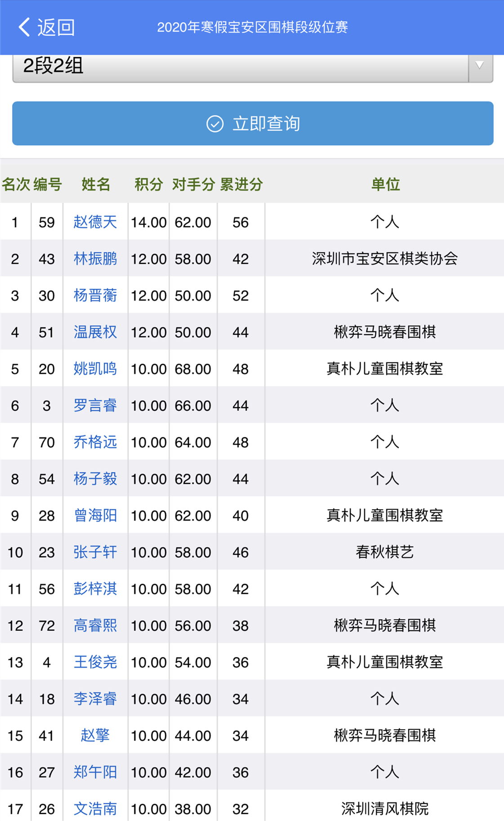Image resolution: width=504 pixels, height=821 pixels.
Task: Select the page title 2020年寒假宝安区围棋段级位赛
Action: pyautogui.click(x=252, y=27)
